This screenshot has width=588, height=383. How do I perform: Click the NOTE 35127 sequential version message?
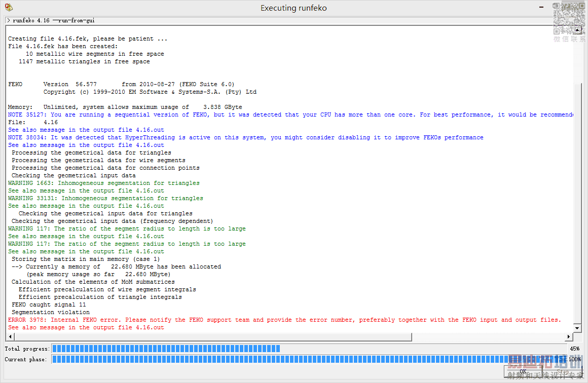[290, 114]
